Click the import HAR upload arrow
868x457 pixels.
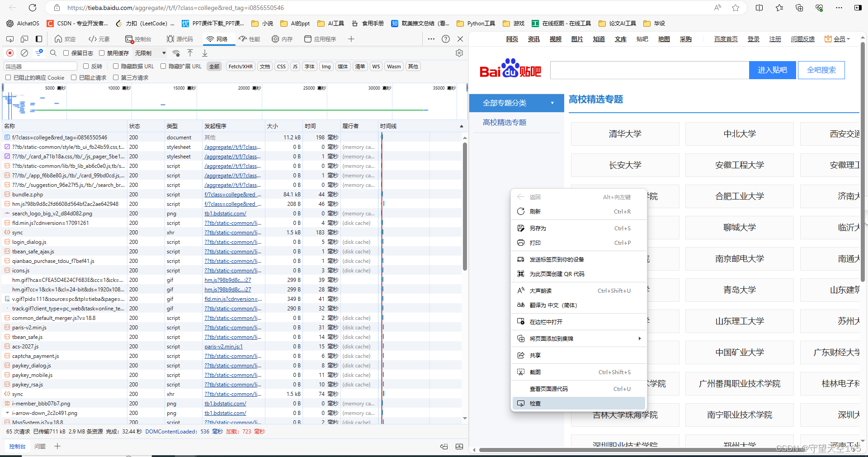tap(190, 53)
